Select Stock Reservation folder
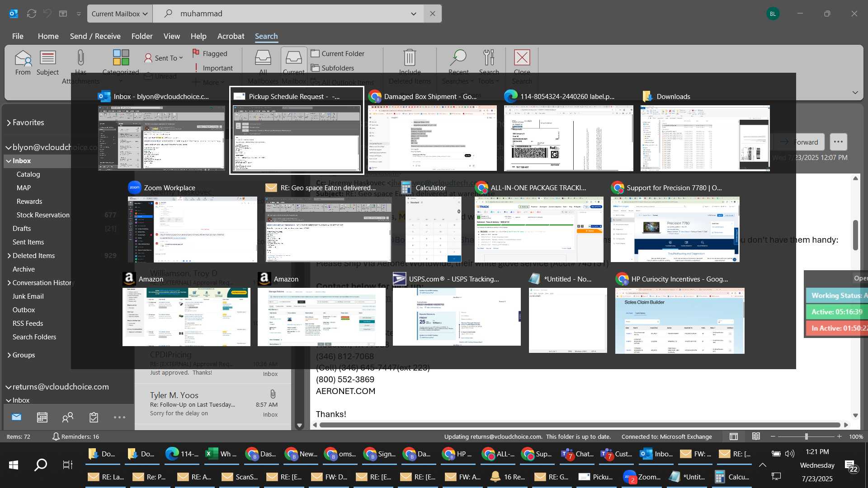 tap(43, 215)
